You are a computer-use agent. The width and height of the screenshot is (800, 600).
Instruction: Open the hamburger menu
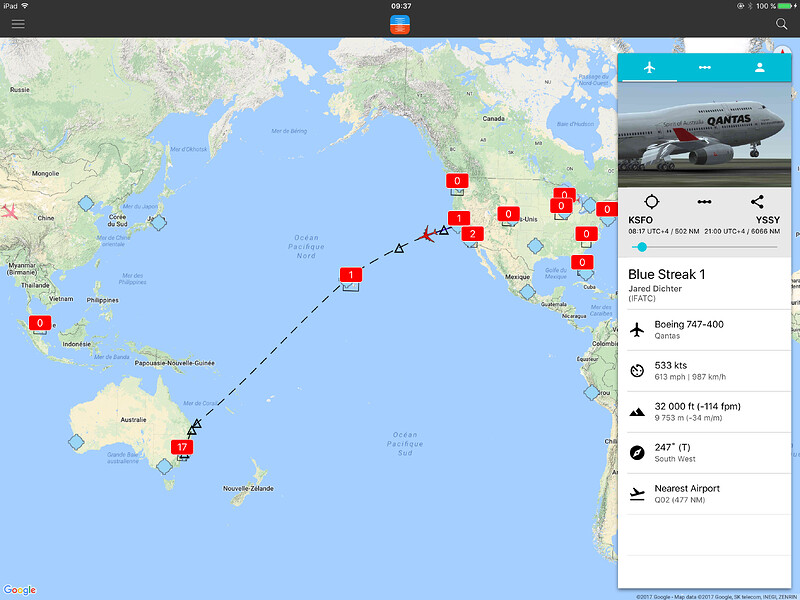pyautogui.click(x=18, y=23)
